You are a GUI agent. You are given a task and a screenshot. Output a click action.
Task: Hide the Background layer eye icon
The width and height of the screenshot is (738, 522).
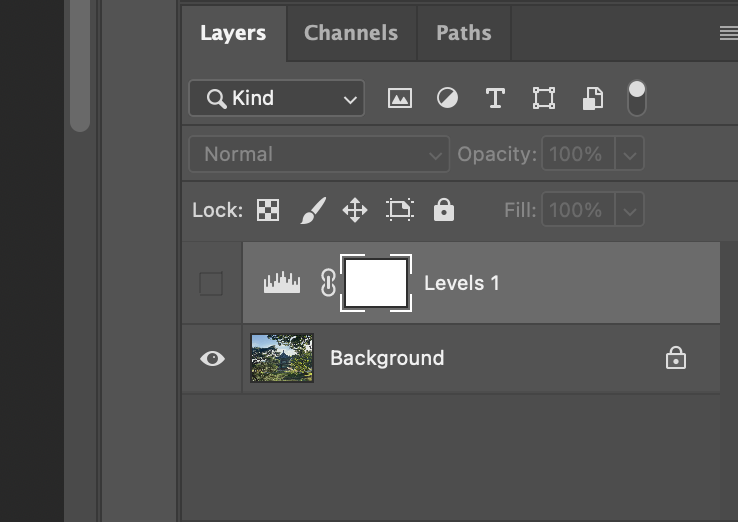click(x=212, y=359)
